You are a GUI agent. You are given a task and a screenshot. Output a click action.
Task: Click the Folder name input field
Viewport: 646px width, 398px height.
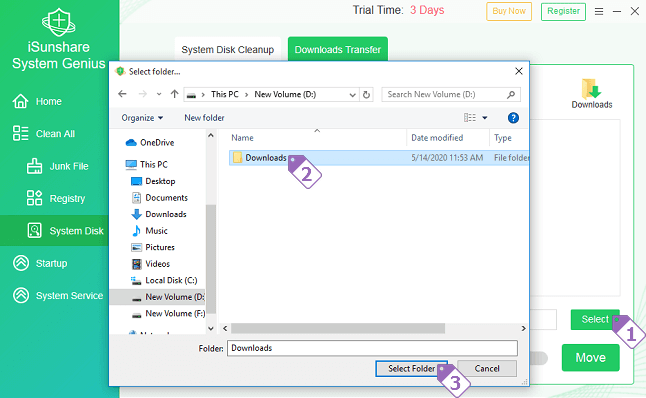(372, 348)
